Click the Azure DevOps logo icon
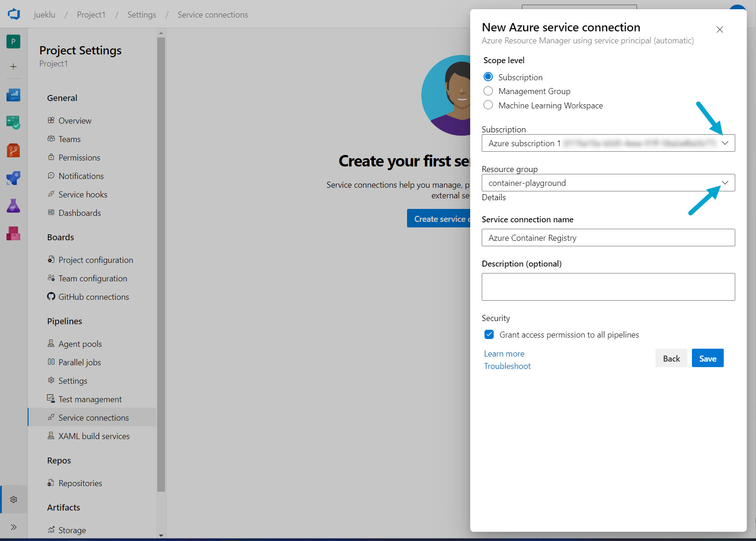This screenshot has height=541, width=756. point(14,14)
